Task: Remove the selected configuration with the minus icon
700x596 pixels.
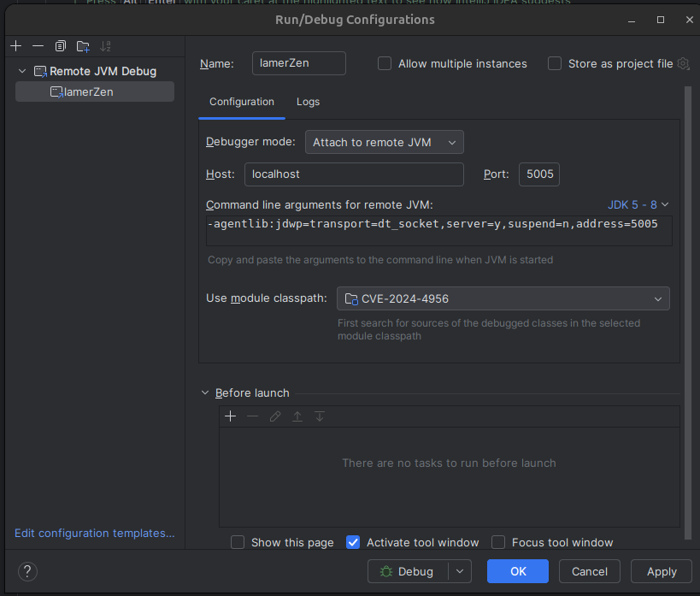Action: [38, 46]
